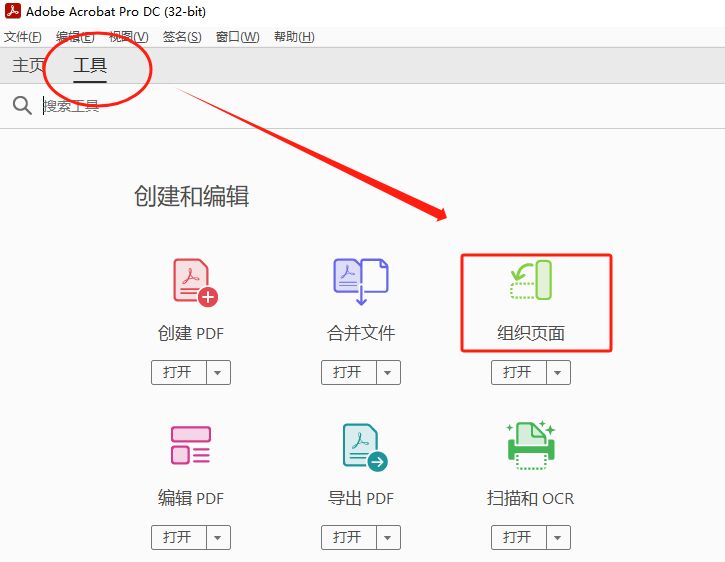Click the 导出 PDF label
This screenshot has height=562, width=725.
click(x=361, y=498)
